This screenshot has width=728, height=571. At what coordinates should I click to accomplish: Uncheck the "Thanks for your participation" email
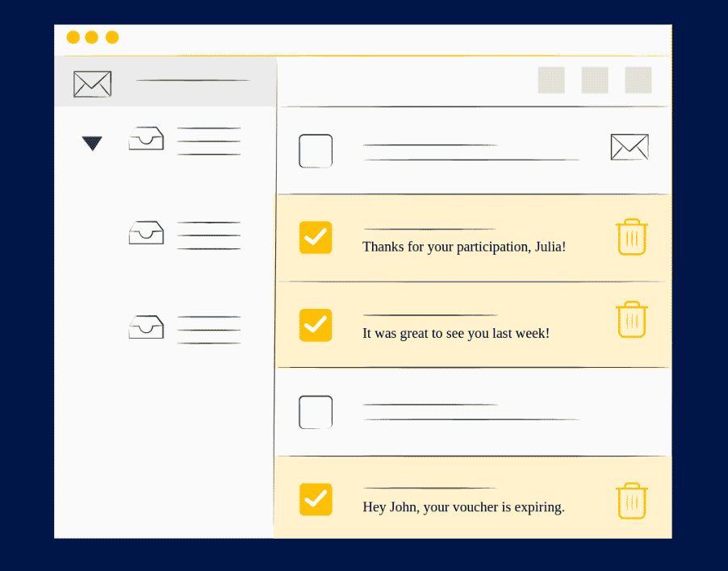coord(316,237)
